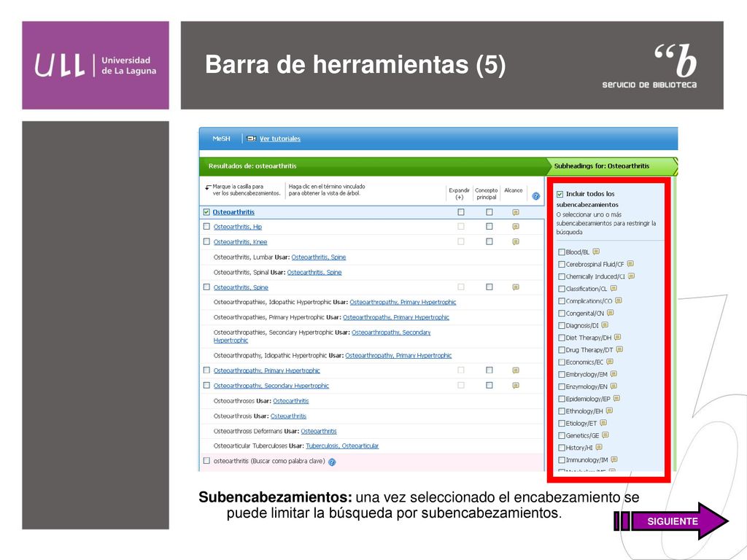Open Osteoarthropathy, Secondary Hypertrophic term link
747x560 pixels.
coord(271,386)
